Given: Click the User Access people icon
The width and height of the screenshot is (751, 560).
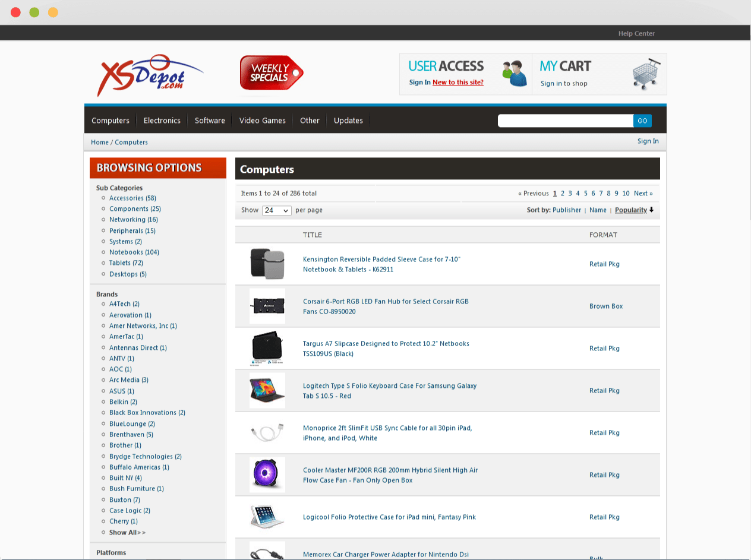Looking at the screenshot, I should point(515,74).
